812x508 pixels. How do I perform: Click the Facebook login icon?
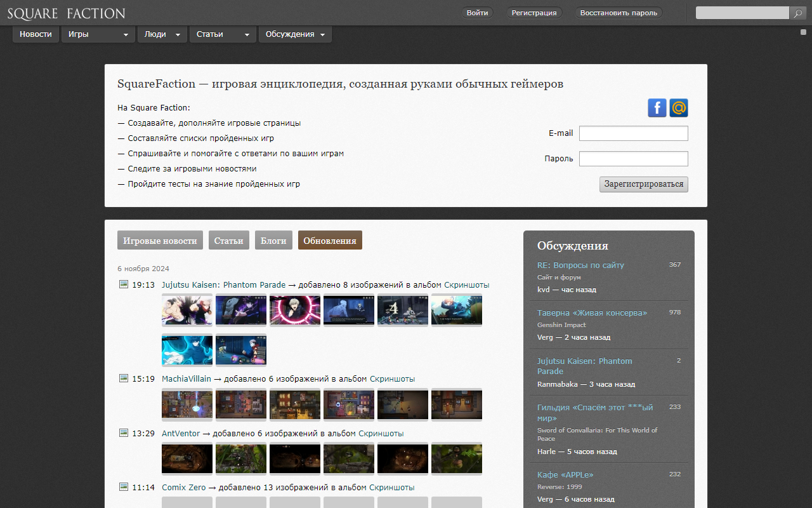(657, 108)
